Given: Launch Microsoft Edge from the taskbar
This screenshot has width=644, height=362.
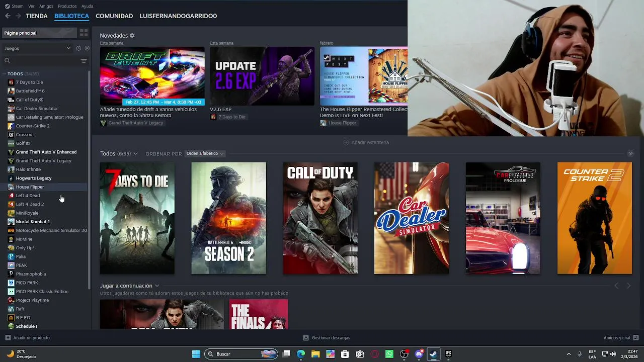Looking at the screenshot, I should point(301,354).
